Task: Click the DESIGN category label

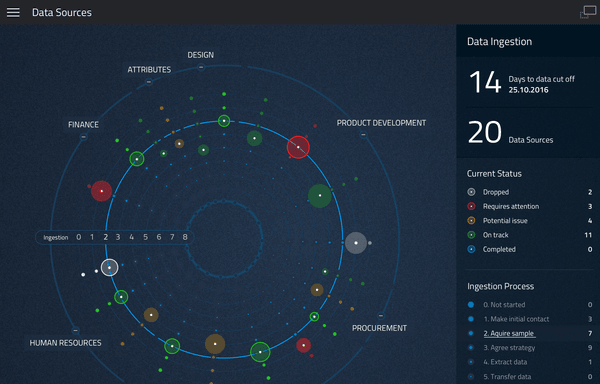Action: click(201, 55)
